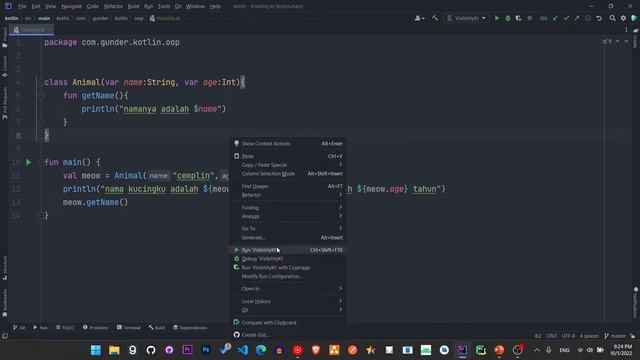The image size is (640, 360).
Task: Open the TODO tool window
Action: [65, 328]
